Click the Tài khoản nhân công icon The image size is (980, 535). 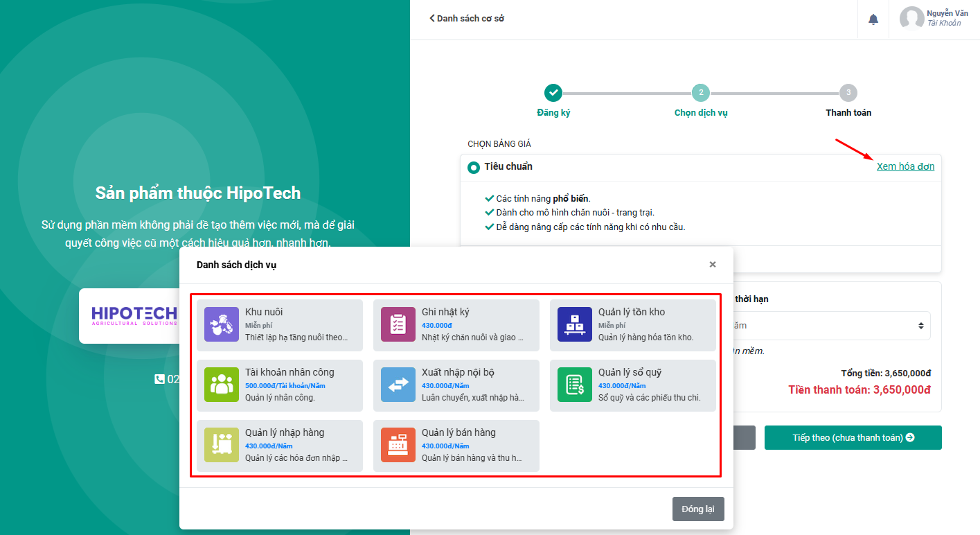tap(222, 385)
